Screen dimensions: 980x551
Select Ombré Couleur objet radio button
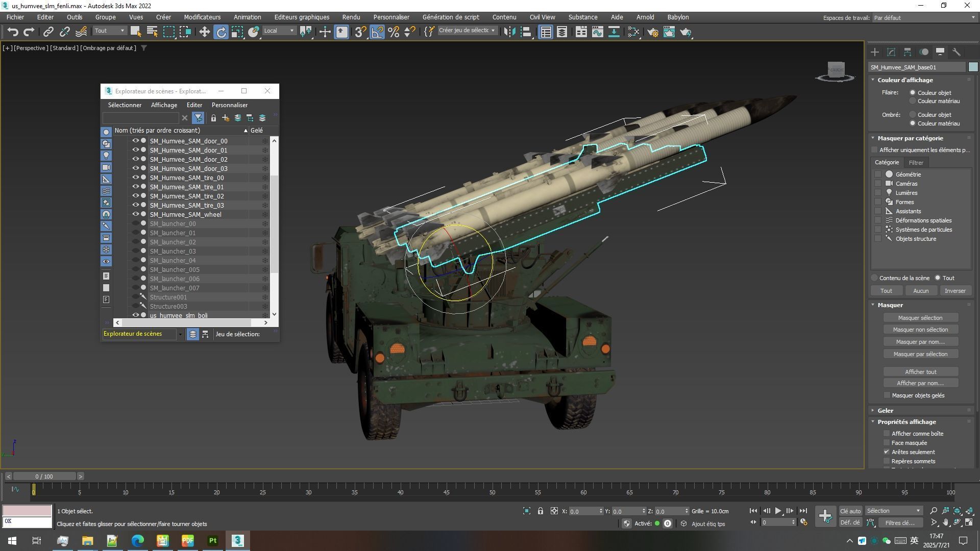click(x=913, y=115)
